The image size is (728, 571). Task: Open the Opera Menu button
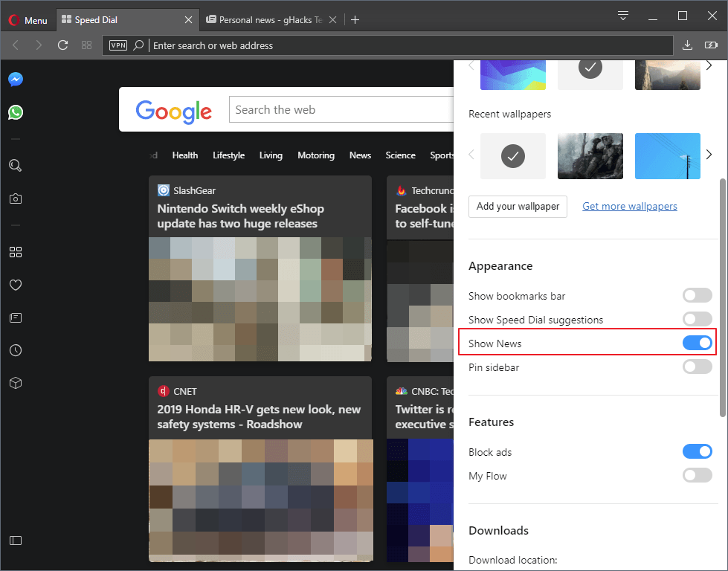(x=28, y=20)
